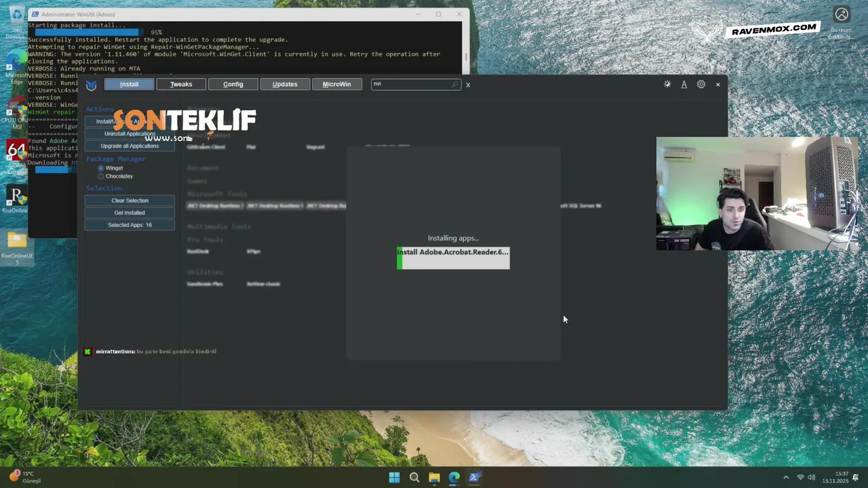Click the 'Installing apps...' label

point(453,238)
